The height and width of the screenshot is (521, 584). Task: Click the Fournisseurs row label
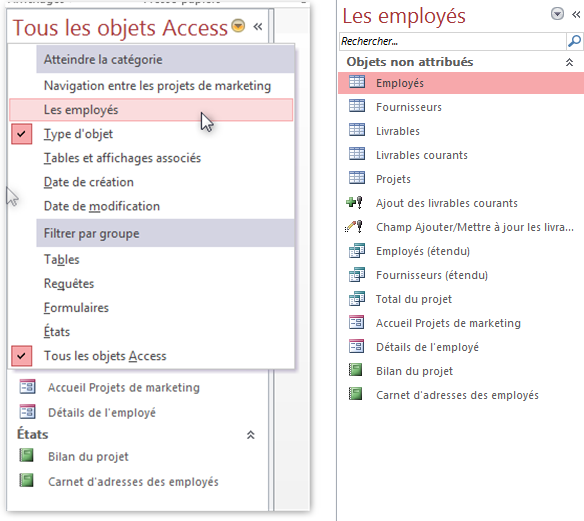409,107
